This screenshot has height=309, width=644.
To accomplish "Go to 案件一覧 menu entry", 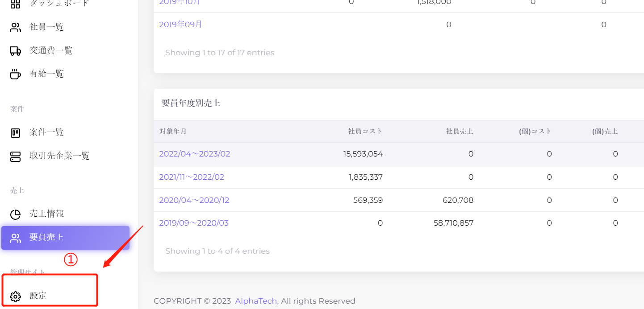I will [x=46, y=132].
